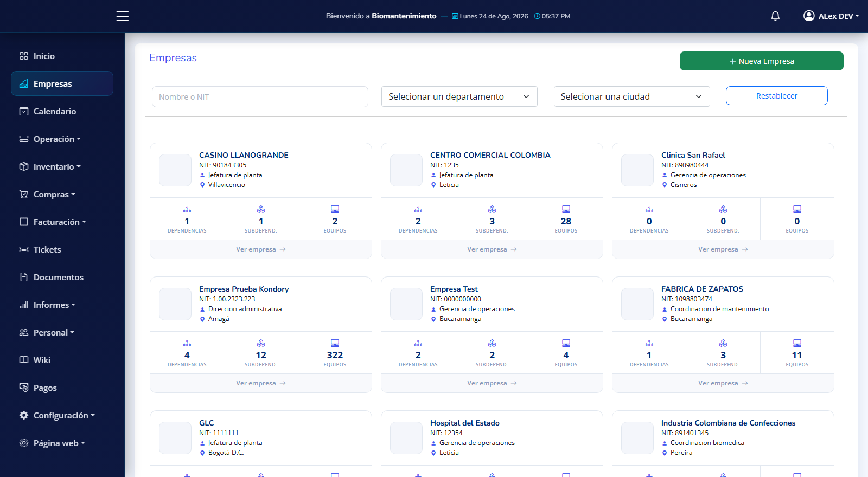Click Ver empresa on FABRICA DE ZAPATOS card
This screenshot has width=868, height=477.
(723, 383)
